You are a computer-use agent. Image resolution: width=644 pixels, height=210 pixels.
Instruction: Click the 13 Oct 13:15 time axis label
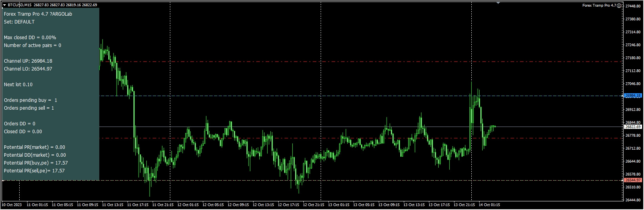tap(414, 205)
